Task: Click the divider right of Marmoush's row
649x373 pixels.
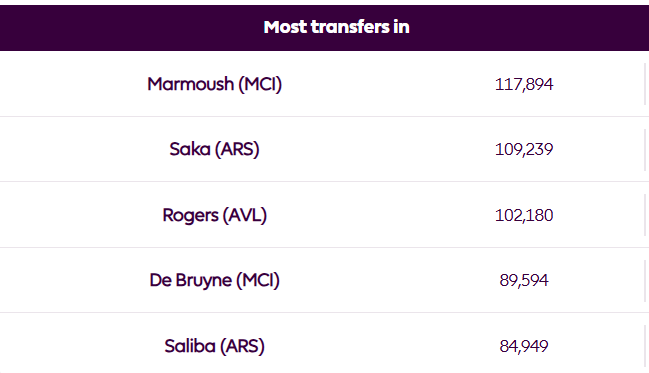Action: [x=645, y=84]
